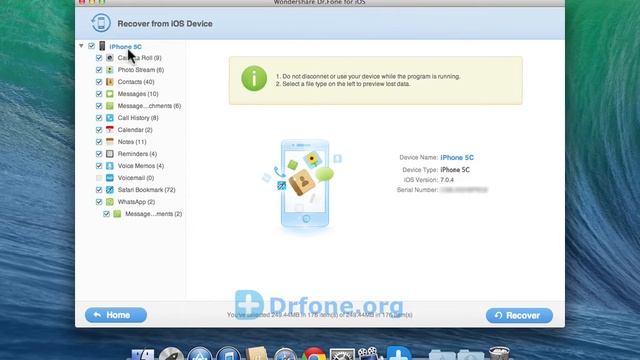640x360 pixels.
Task: Uncheck the Calendar checkbox
Action: 99,130
